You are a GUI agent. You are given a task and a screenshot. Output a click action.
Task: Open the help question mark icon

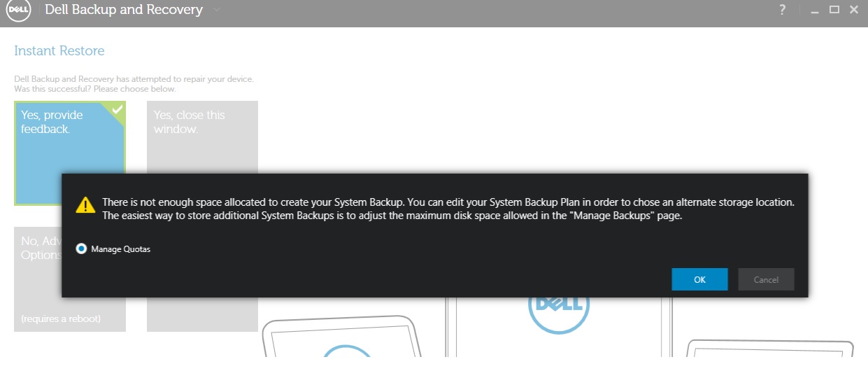tap(783, 10)
